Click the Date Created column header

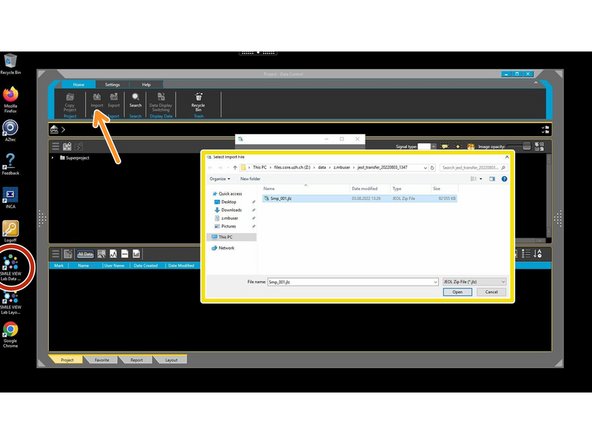[145, 266]
